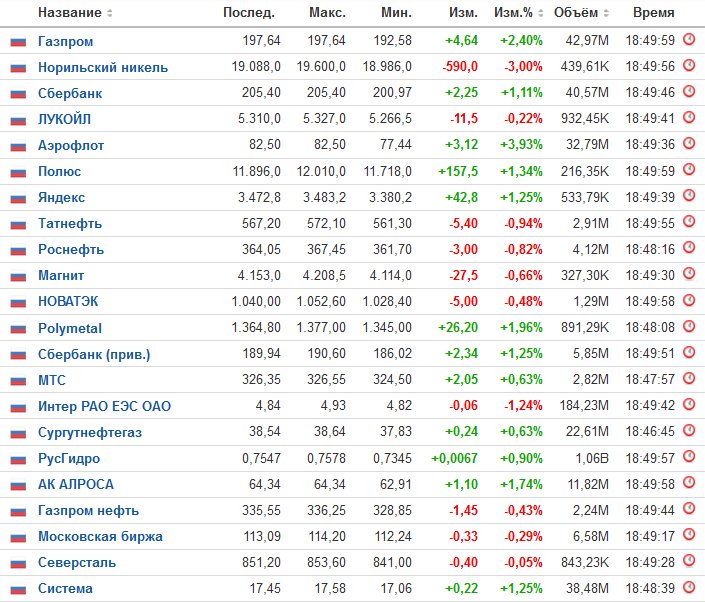Click the Послед. column header
705x602 pixels.
click(249, 13)
